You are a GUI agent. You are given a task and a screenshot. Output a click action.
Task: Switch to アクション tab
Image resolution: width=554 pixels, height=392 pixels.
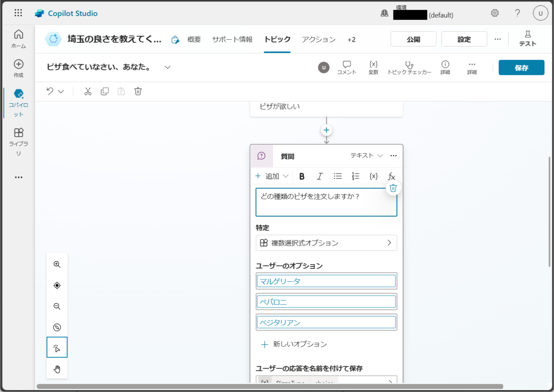click(319, 40)
